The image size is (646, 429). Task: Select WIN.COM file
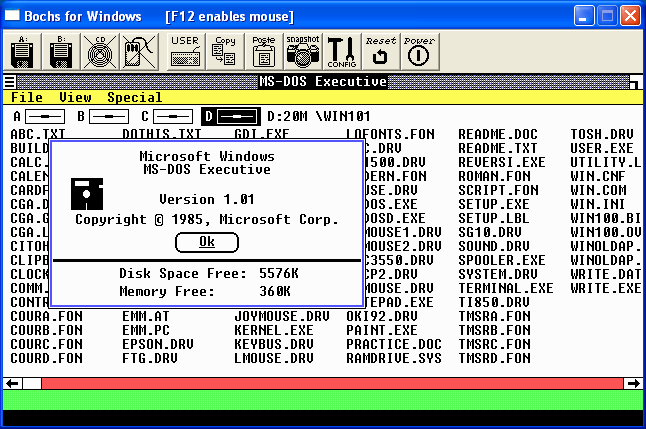point(598,190)
